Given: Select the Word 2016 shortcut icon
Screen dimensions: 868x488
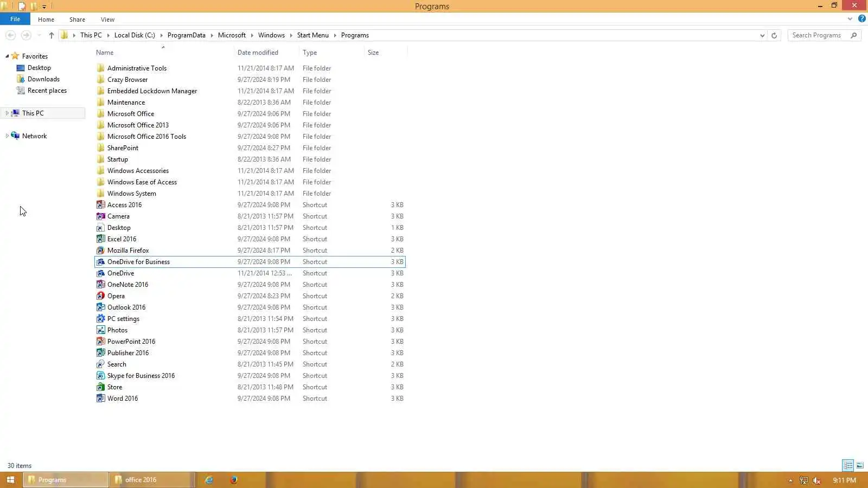Looking at the screenshot, I should [100, 399].
